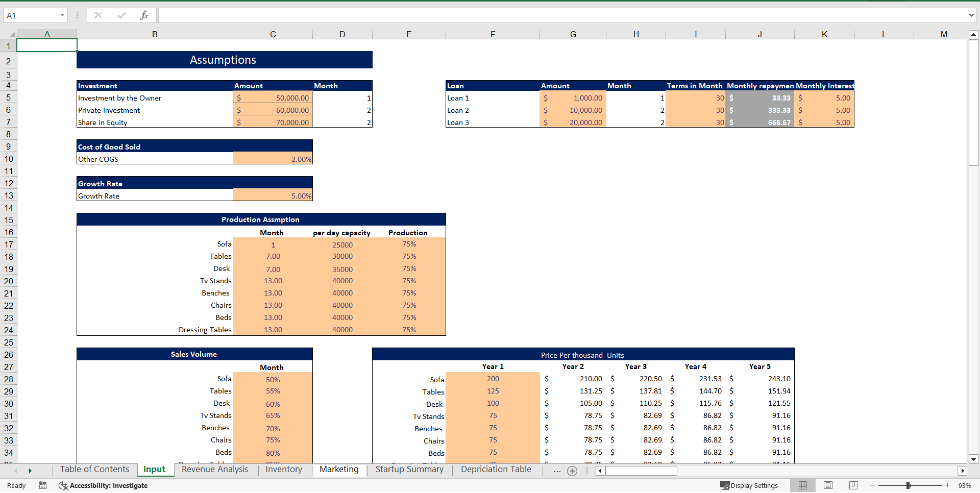Switch to the Marketing sheet tab
Viewport: 980px width, 493px height.
339,470
